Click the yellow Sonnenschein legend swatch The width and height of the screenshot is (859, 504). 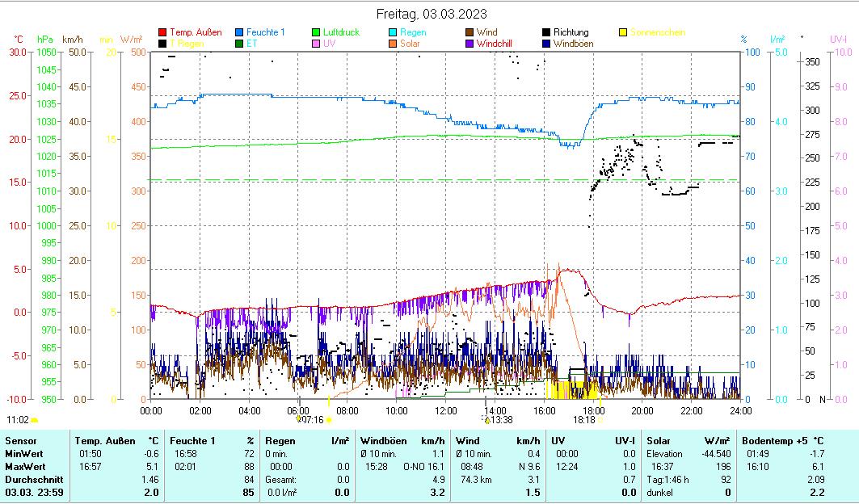[x=622, y=33]
